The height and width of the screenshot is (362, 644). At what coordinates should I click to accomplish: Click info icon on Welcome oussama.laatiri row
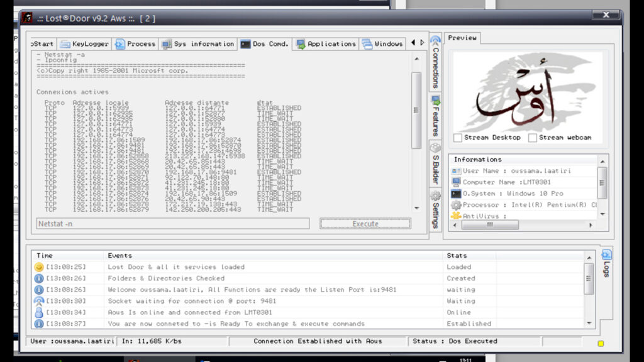[x=38, y=290]
